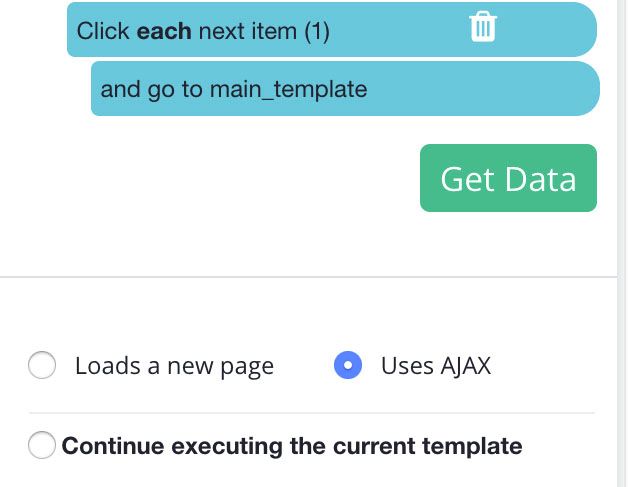This screenshot has width=628, height=487.
Task: Click the and go to text
Action: pos(151,90)
